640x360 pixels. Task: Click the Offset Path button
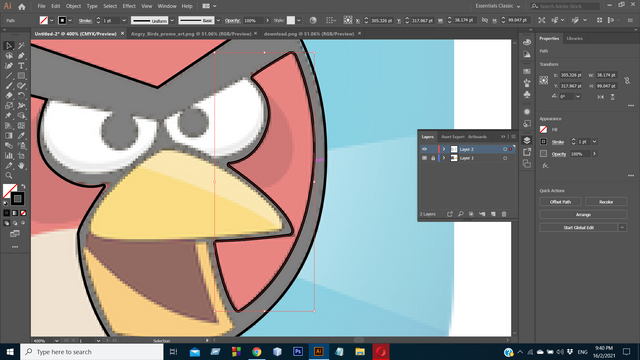coord(560,202)
